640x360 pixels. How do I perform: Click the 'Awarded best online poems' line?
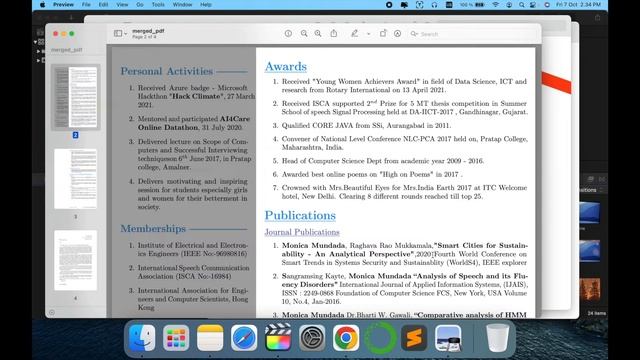click(372, 174)
